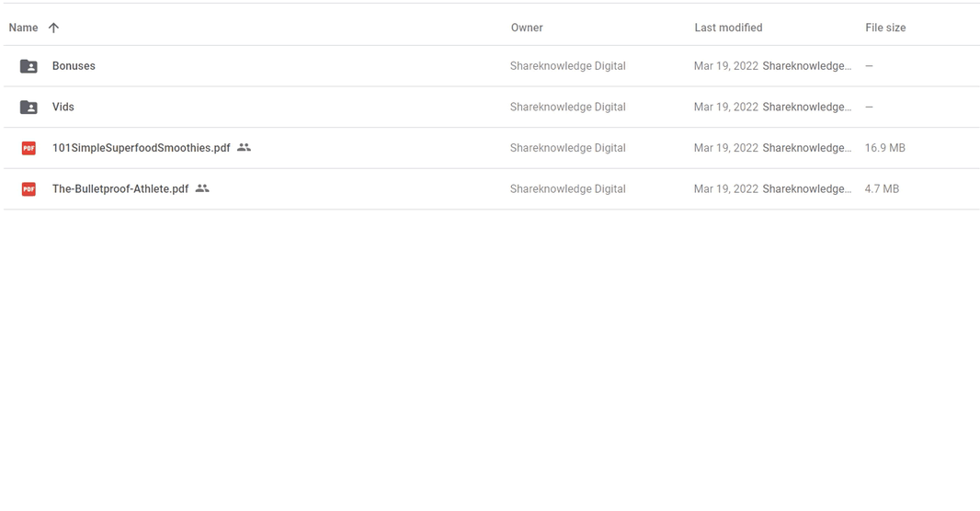Click the Last modified column header

pyautogui.click(x=728, y=28)
